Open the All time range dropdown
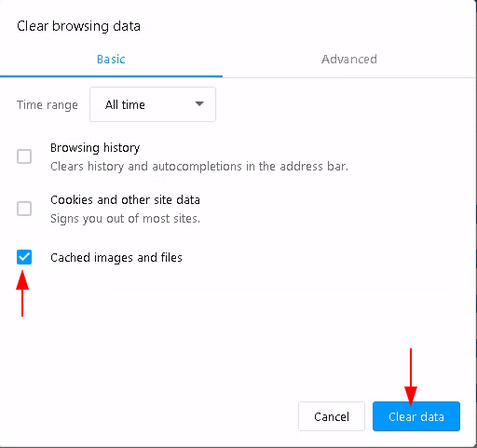The image size is (477, 448). [153, 104]
